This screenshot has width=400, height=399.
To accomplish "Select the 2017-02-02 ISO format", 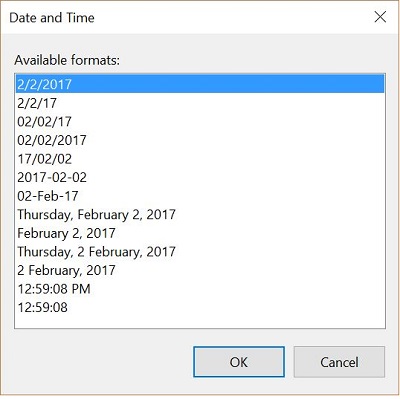I will (x=200, y=177).
